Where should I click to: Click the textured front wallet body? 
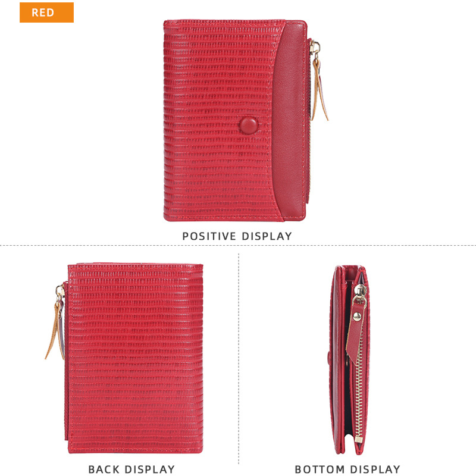coord(218,121)
